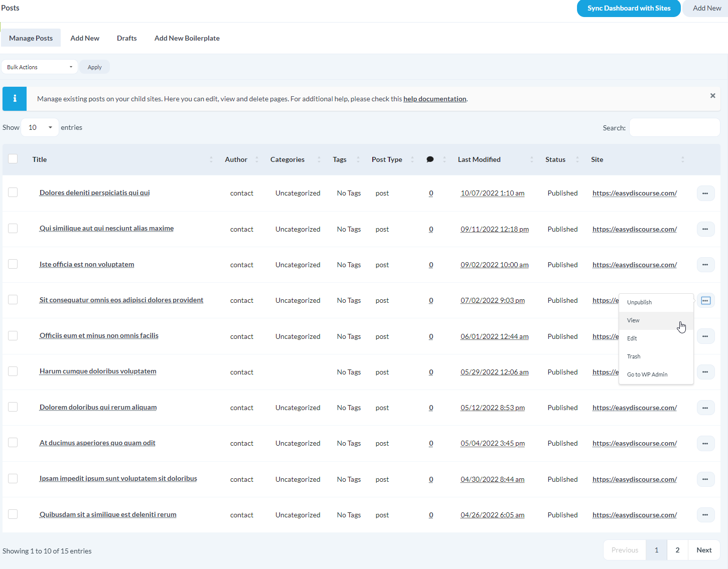Open the Bulk Actions dropdown

click(40, 67)
